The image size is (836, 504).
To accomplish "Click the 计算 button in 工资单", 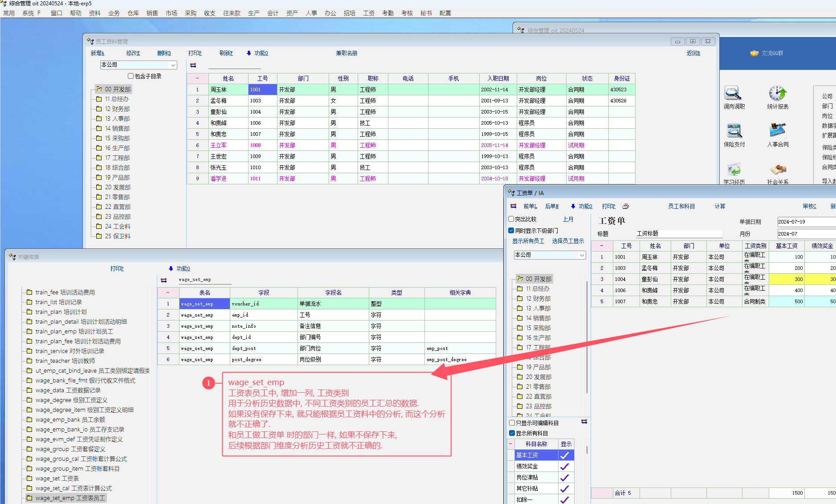I will click(720, 207).
